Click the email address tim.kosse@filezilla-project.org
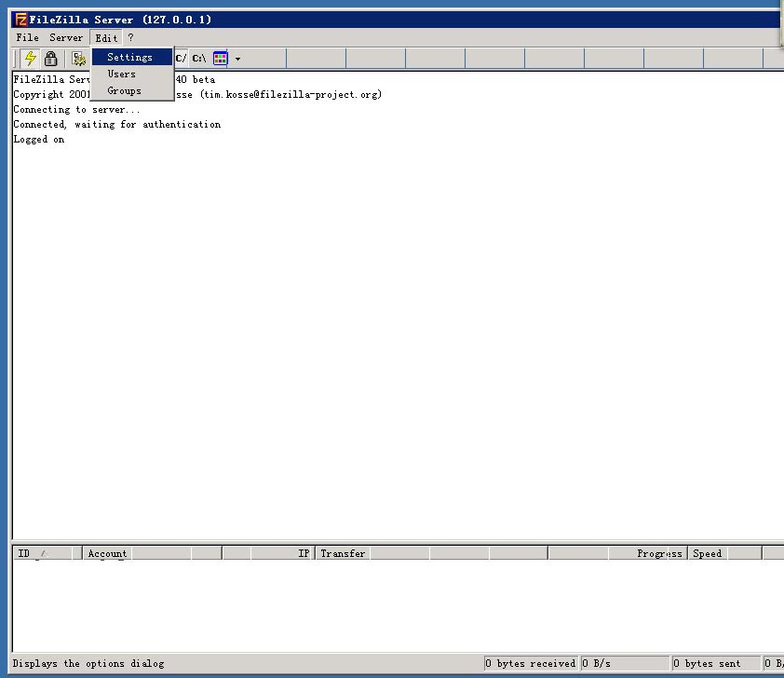This screenshot has height=678, width=784. pyautogui.click(x=292, y=94)
